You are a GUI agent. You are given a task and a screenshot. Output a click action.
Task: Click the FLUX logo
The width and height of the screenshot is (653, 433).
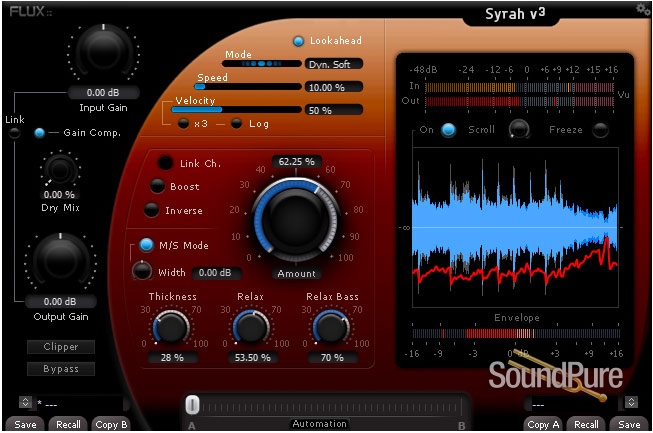30,12
